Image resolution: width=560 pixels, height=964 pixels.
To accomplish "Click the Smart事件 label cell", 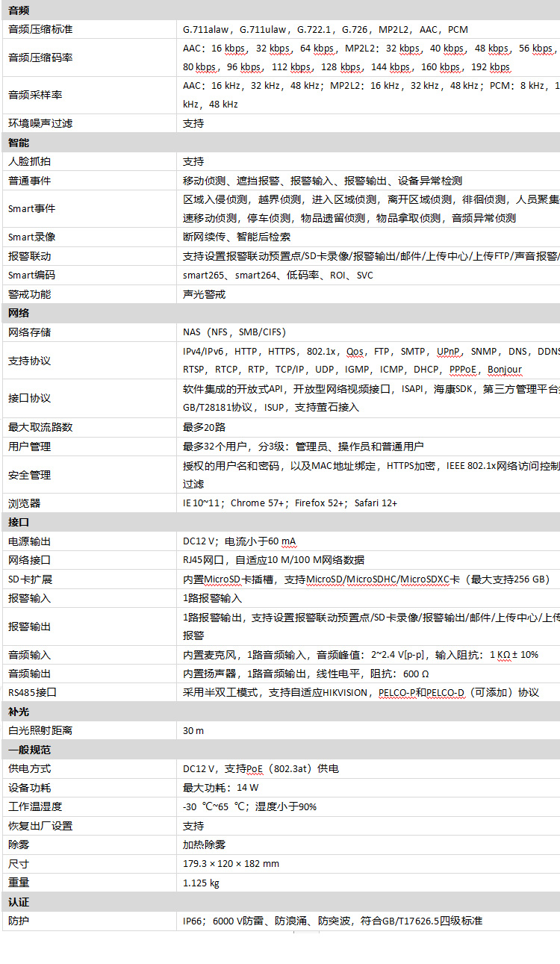I will click(x=32, y=208).
